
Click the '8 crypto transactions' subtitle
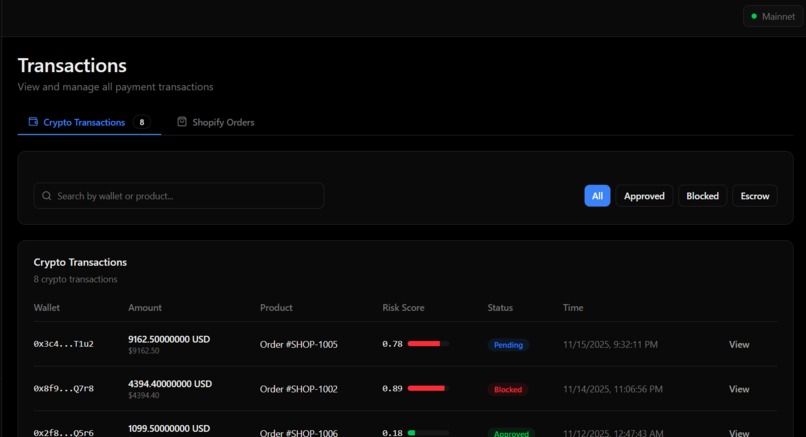pos(76,279)
